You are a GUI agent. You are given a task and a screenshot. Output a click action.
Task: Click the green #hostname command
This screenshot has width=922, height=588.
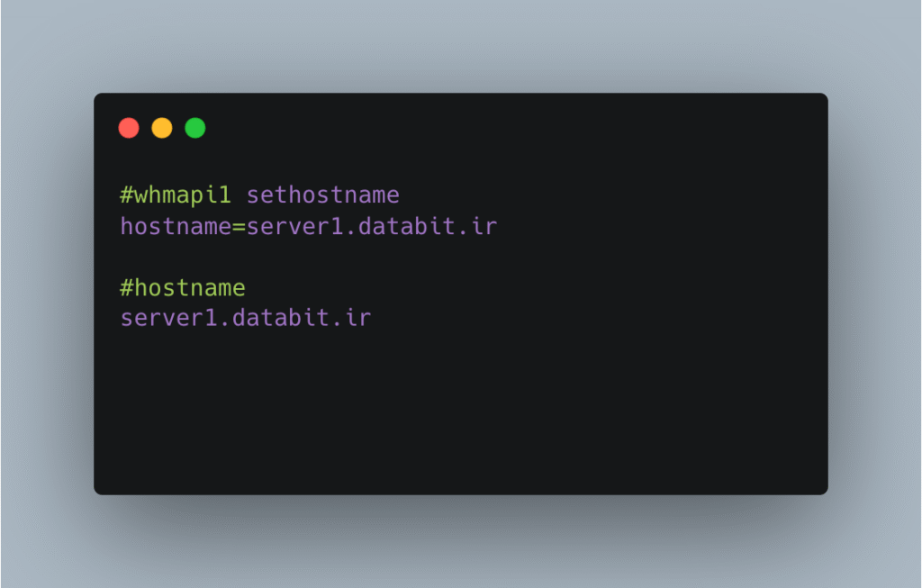[x=182, y=288]
